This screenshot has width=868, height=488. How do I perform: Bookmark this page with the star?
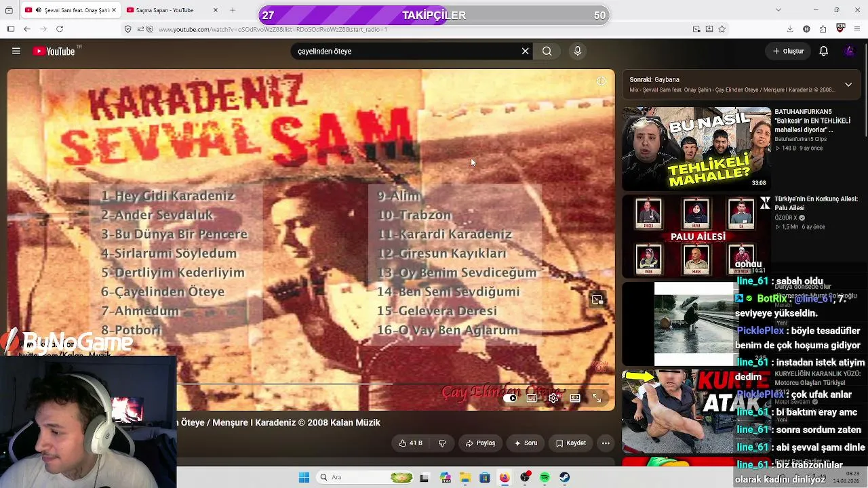[x=722, y=29]
